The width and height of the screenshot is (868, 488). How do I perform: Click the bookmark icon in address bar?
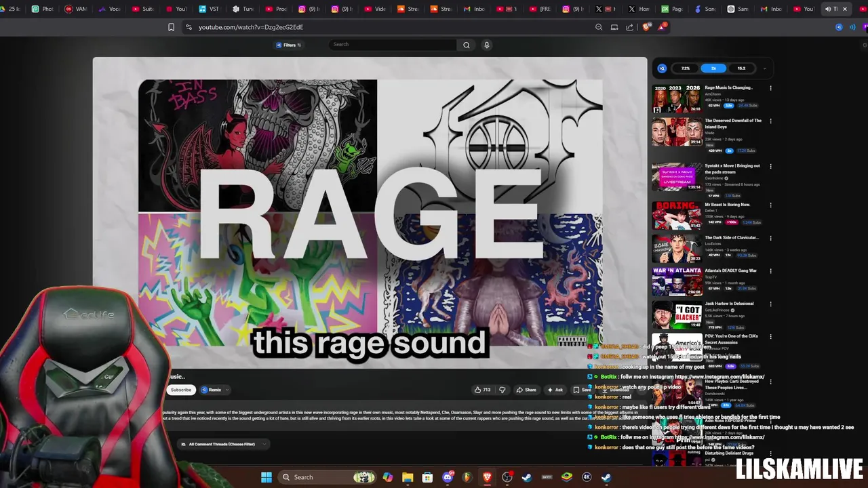pyautogui.click(x=171, y=27)
